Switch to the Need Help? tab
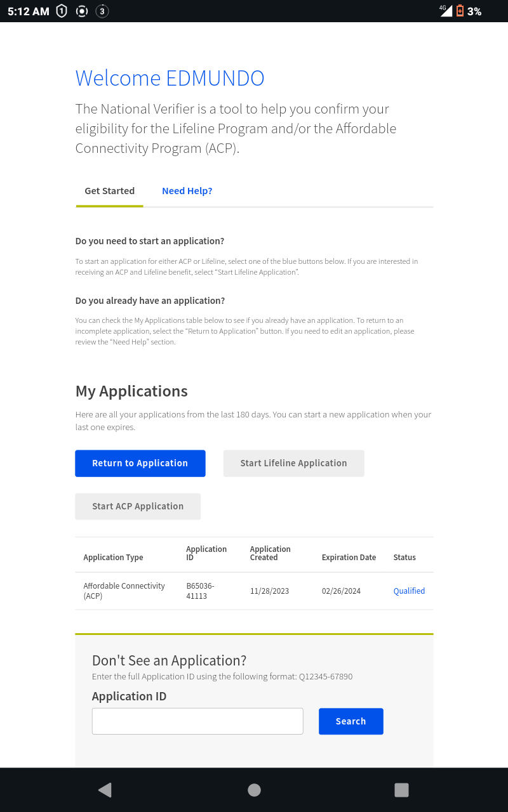Viewport: 508px width, 812px height. [187, 191]
